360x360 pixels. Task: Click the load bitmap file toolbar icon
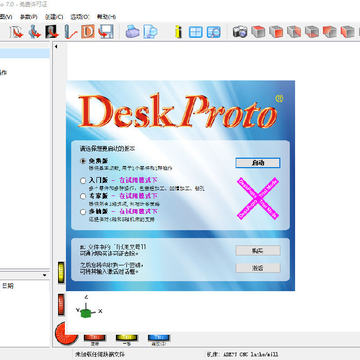52,32
